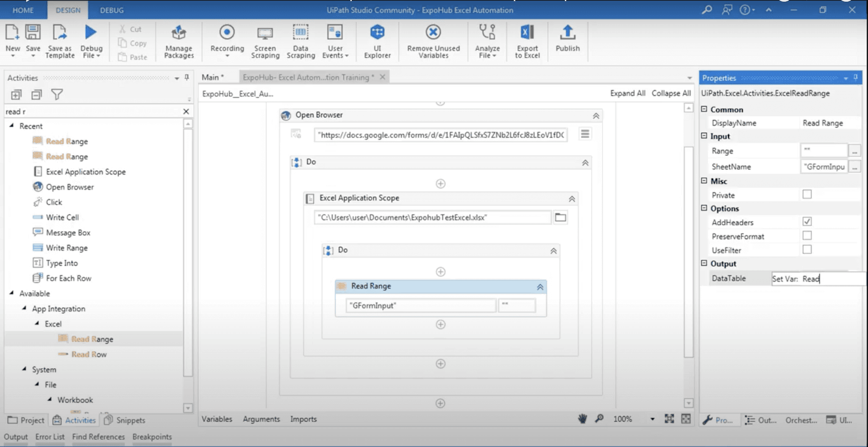
Task: Open Manage Packages
Action: click(x=178, y=40)
